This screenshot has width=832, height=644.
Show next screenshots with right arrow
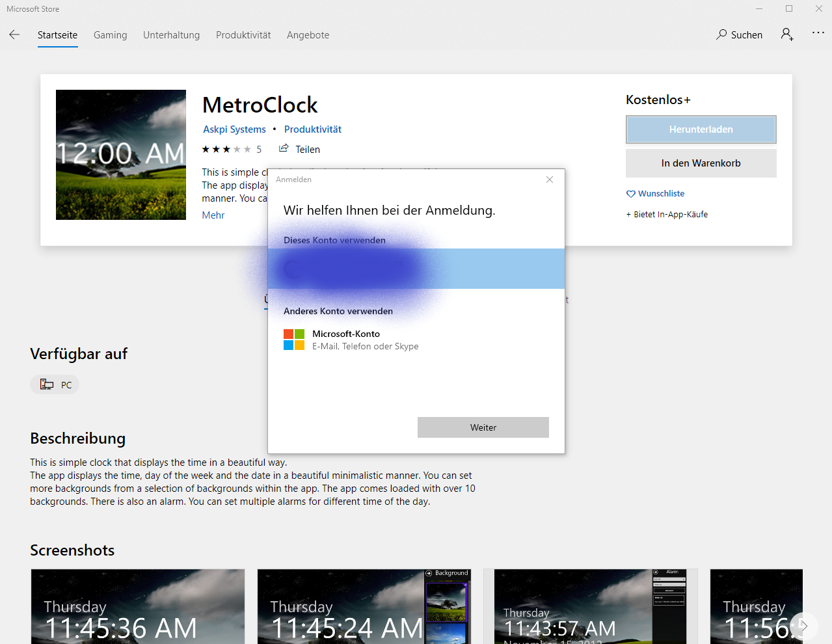(804, 626)
